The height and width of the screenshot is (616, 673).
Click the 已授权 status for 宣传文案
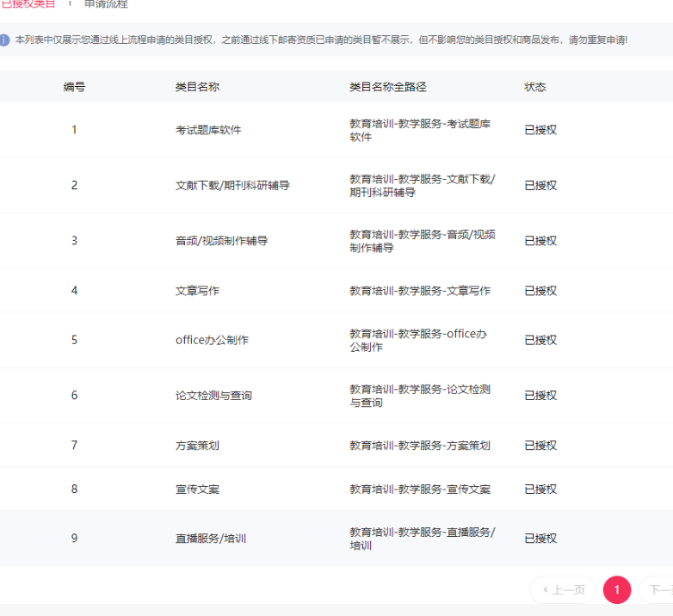[540, 490]
